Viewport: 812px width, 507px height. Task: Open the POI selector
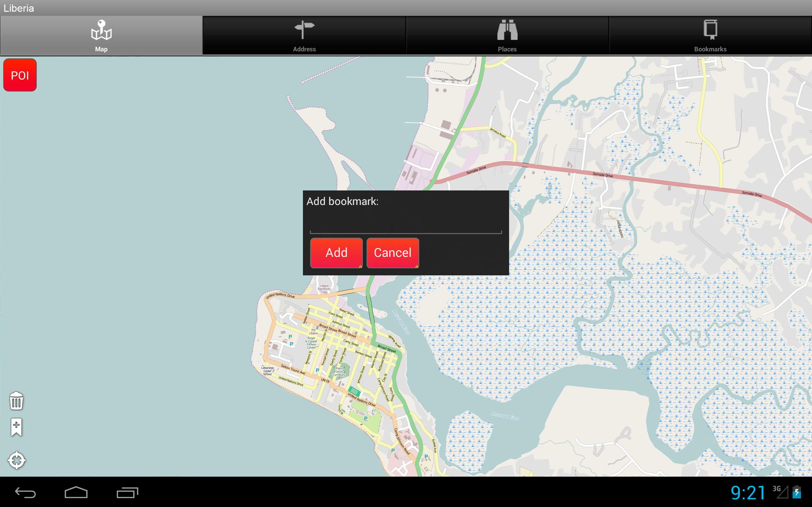(20, 75)
